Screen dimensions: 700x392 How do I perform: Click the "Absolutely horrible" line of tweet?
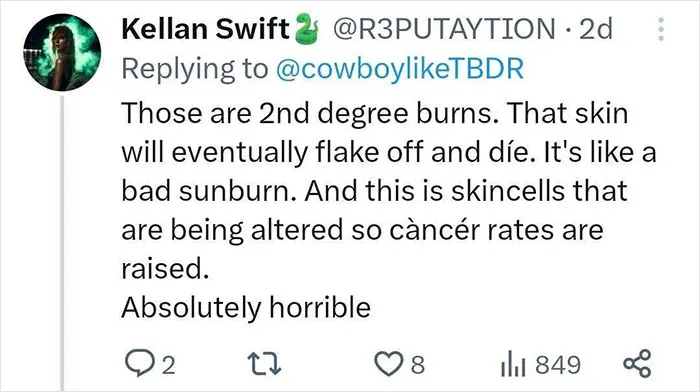(x=246, y=308)
